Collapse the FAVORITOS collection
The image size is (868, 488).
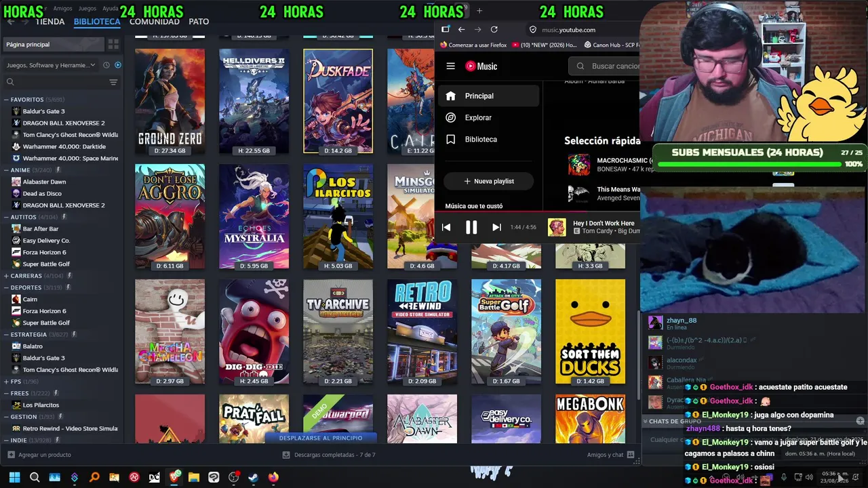coord(5,100)
